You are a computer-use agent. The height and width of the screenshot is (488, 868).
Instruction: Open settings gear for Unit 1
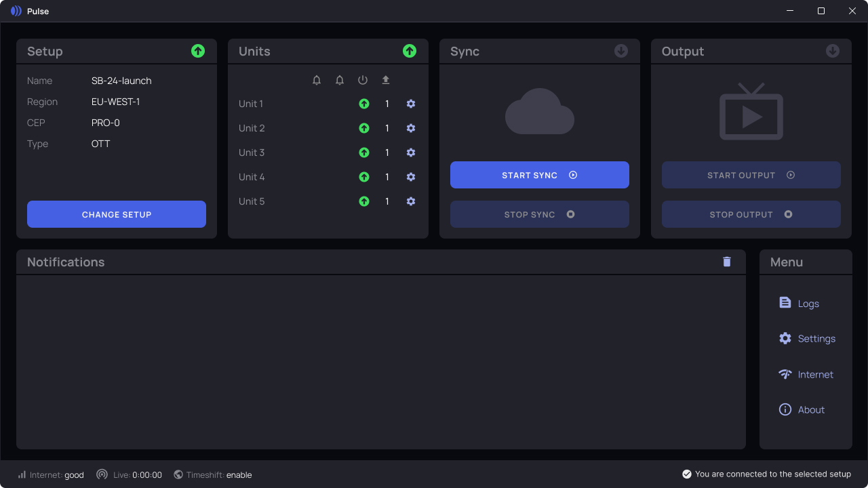411,104
